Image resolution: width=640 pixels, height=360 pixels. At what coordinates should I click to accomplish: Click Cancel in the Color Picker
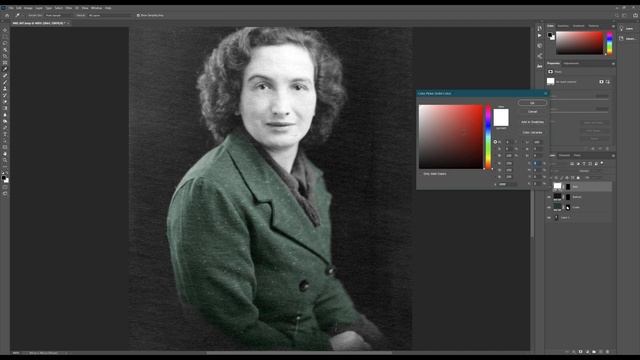coord(532,112)
